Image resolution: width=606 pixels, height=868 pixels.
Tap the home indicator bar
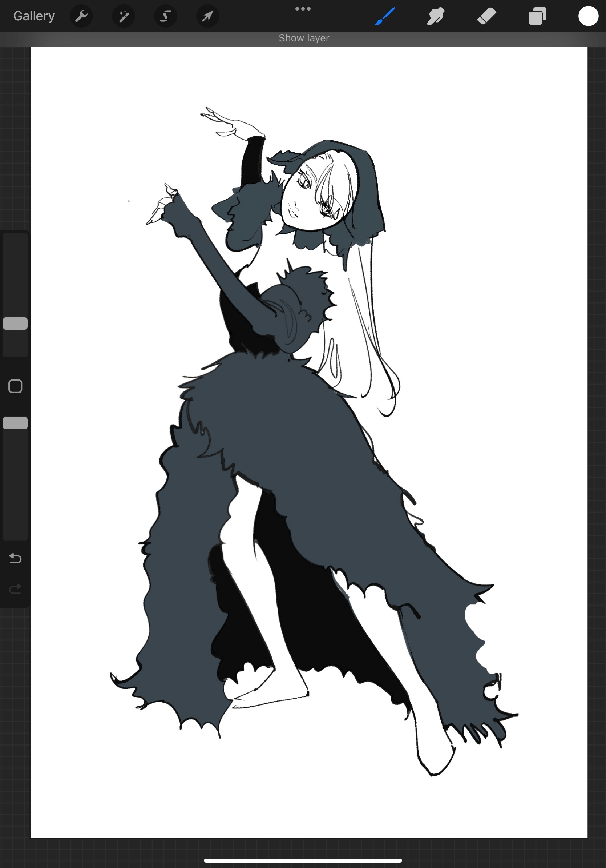click(x=303, y=860)
